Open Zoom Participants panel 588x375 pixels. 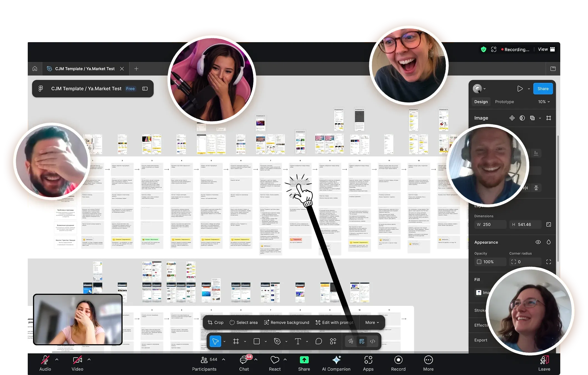[204, 363]
